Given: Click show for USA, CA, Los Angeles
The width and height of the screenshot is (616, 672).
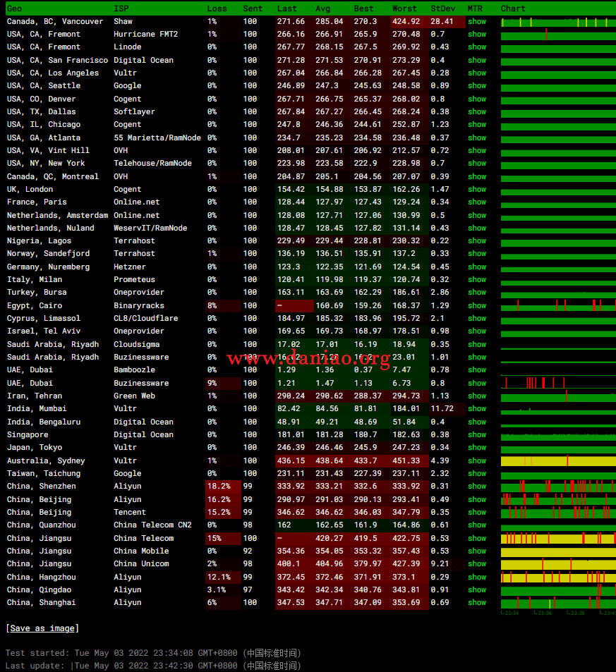Looking at the screenshot, I should point(477,73).
